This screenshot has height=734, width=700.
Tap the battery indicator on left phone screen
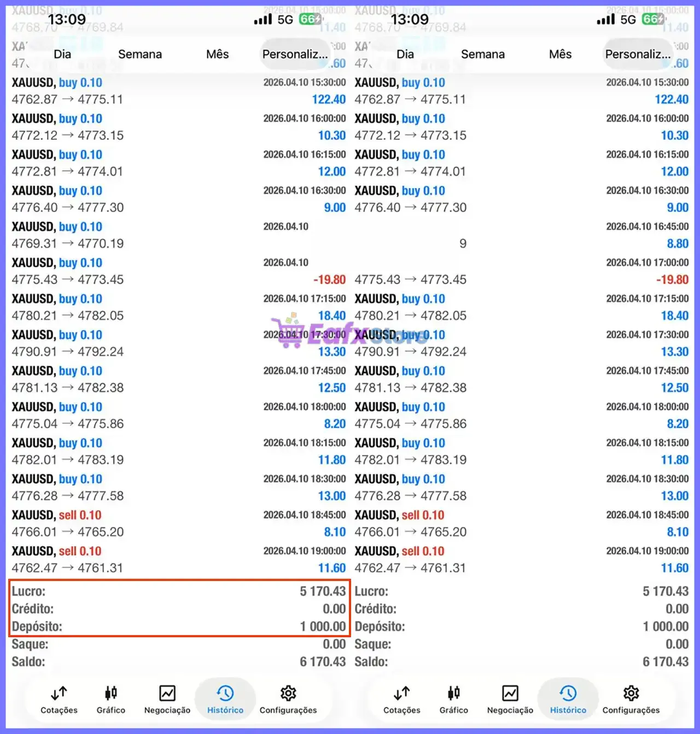(x=310, y=19)
